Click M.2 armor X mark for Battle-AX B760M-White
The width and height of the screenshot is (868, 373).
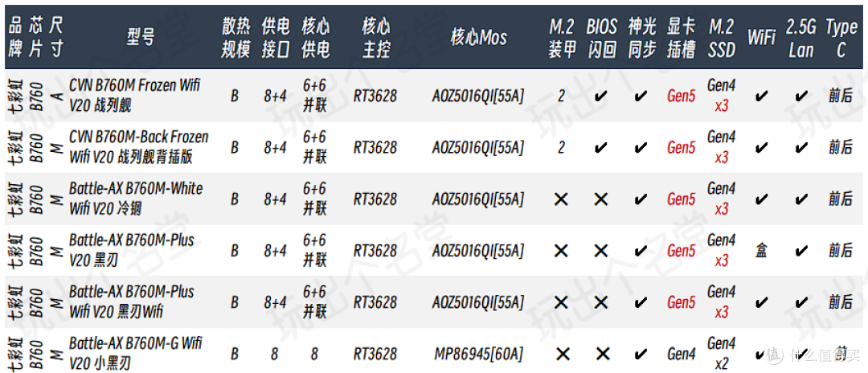point(561,199)
